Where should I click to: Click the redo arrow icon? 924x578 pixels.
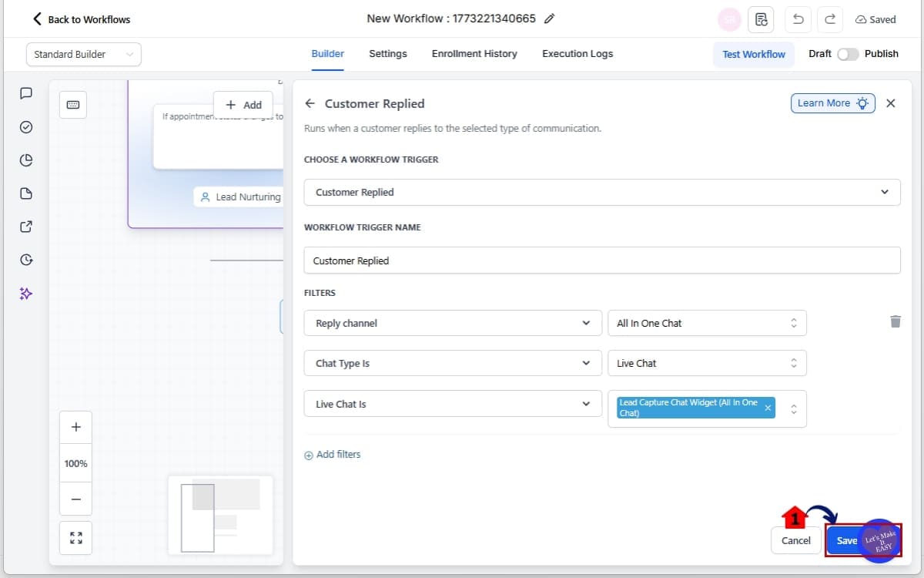pyautogui.click(x=830, y=19)
